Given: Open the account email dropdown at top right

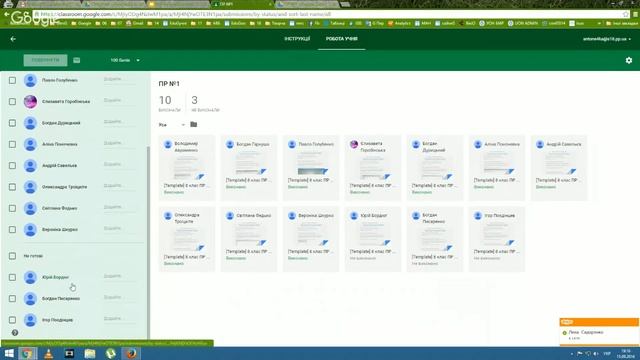Looking at the screenshot, I should click(x=607, y=39).
